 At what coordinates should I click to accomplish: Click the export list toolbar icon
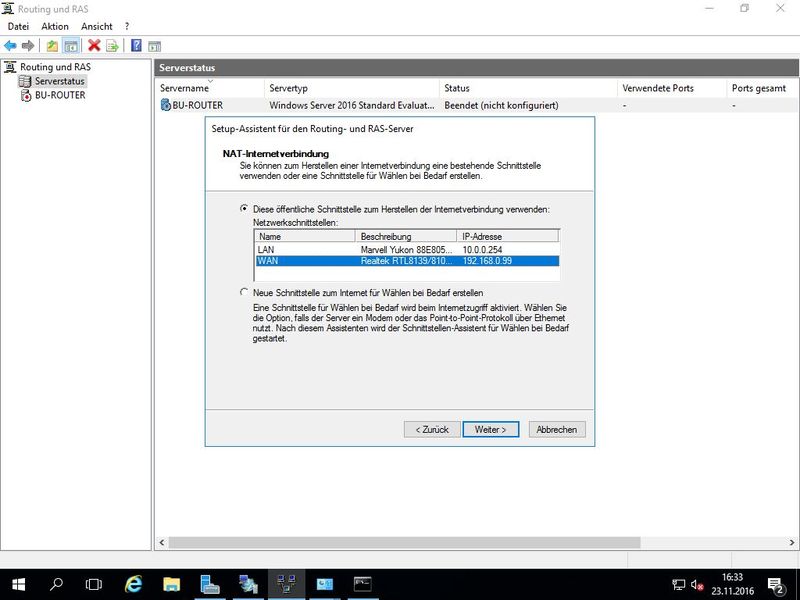pos(112,46)
